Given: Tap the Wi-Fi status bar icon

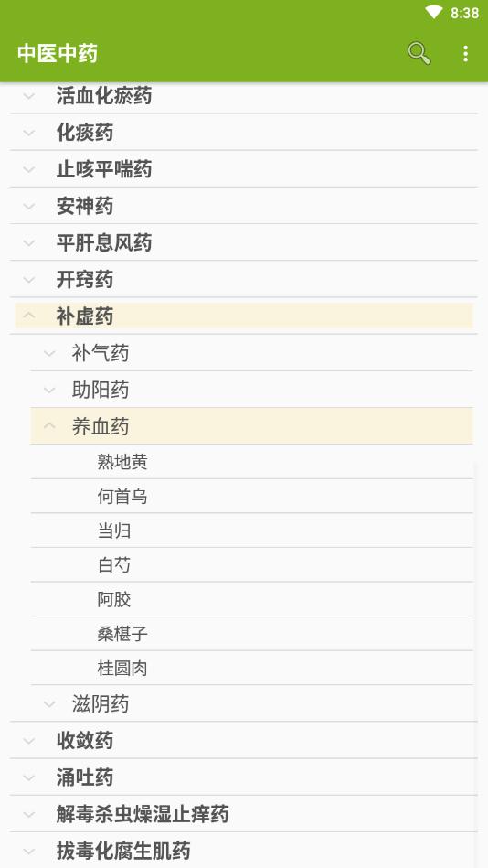Looking at the screenshot, I should (x=434, y=12).
